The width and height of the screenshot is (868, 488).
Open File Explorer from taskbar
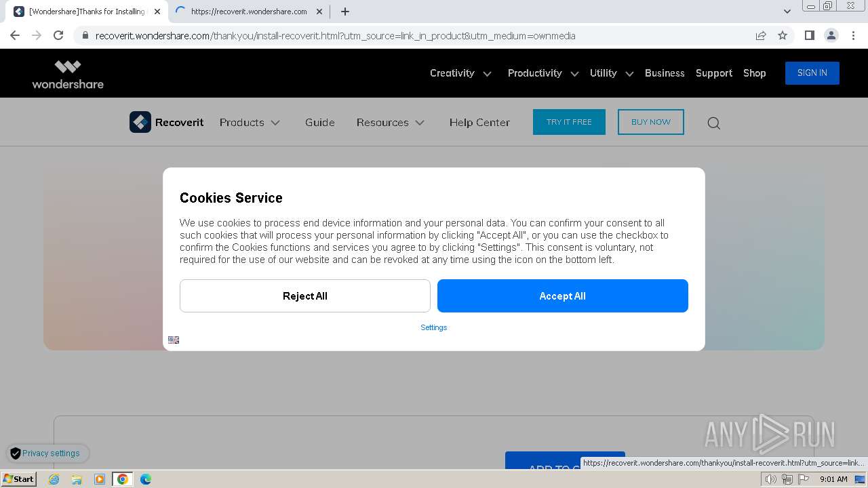coord(77,479)
